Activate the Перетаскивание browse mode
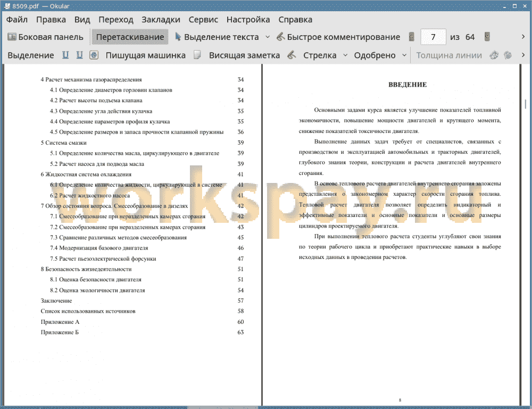This screenshot has width=532, height=409. pos(130,37)
